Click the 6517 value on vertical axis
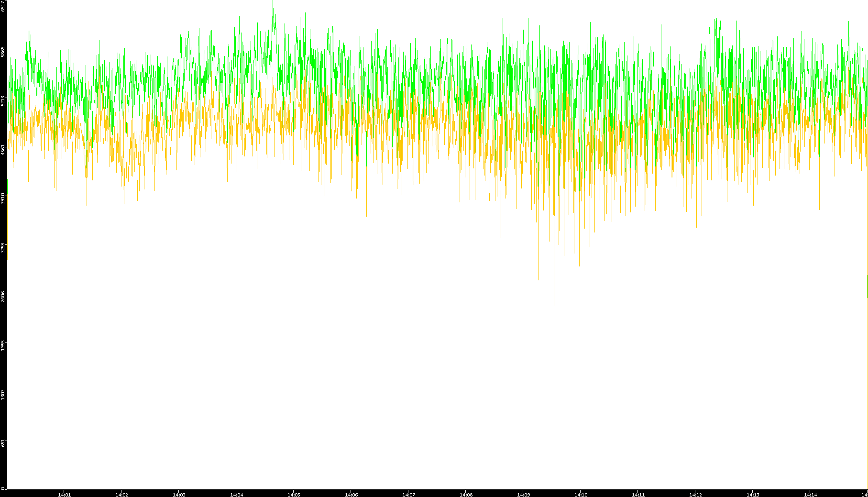The width and height of the screenshot is (868, 497). tap(3, 6)
